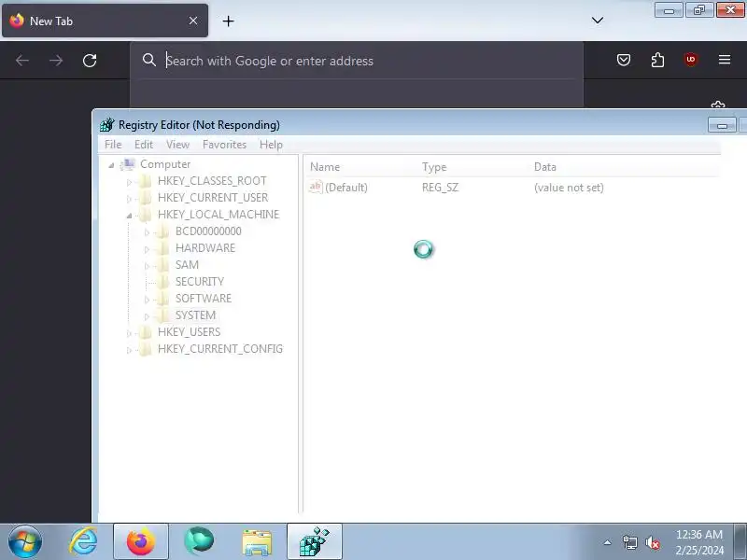Open Registry Editor View menu
This screenshot has height=560, width=747.
click(x=177, y=145)
